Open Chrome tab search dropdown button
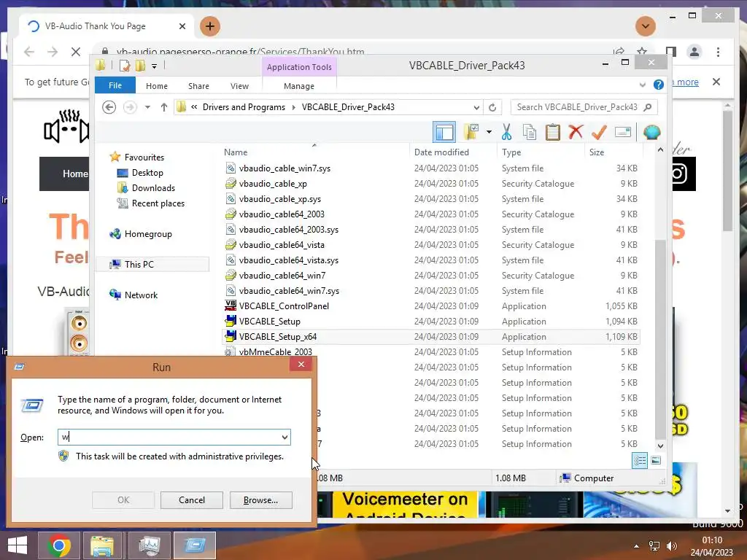Viewport: 747px width, 560px height. pos(645,26)
